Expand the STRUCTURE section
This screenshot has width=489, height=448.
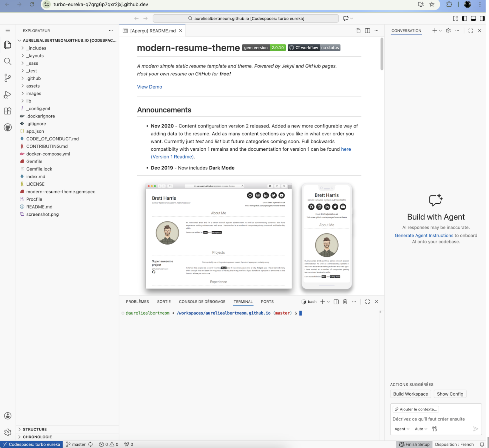pyautogui.click(x=35, y=429)
